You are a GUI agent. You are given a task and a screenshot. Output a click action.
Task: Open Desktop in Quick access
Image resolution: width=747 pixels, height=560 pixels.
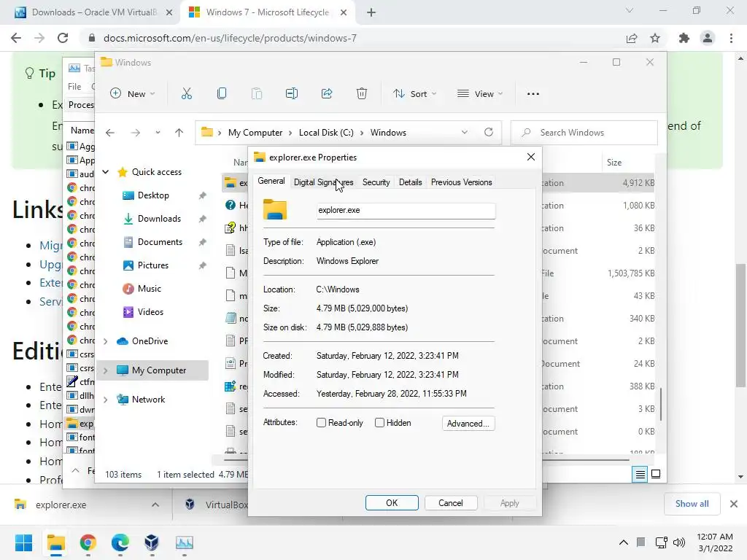[153, 195]
